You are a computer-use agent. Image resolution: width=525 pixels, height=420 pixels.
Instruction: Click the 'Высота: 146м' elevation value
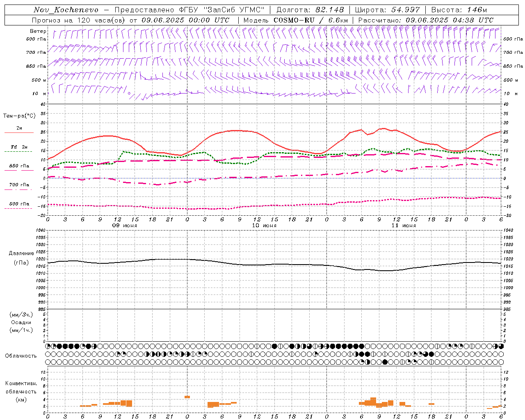[x=459, y=10]
